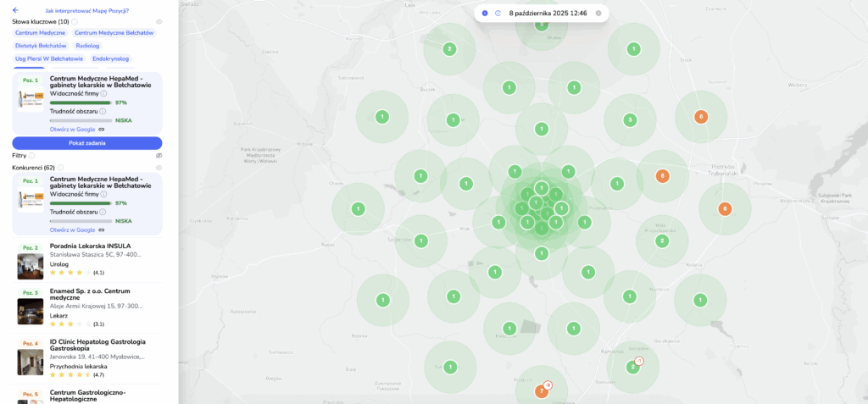Screen dimensions: 868x404
Task: Select competitor Centrum Gastrologiczno-Hepatologiczne
Action: pos(88,396)
